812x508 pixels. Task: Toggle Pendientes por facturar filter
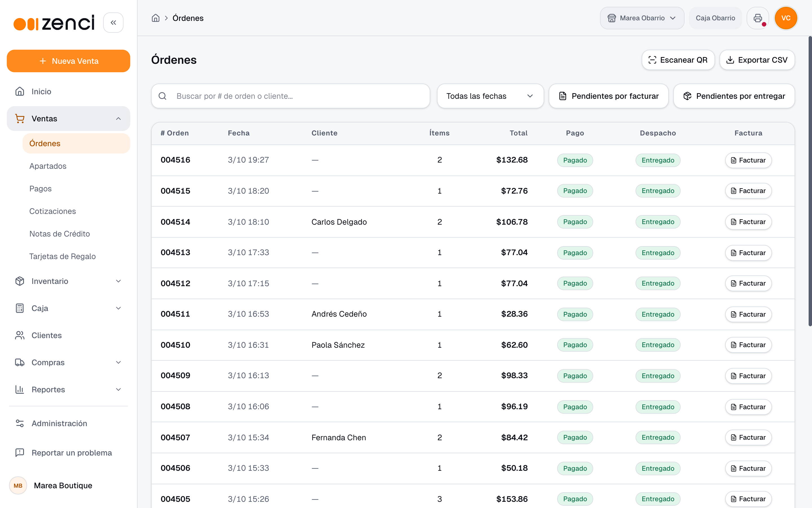(x=609, y=96)
